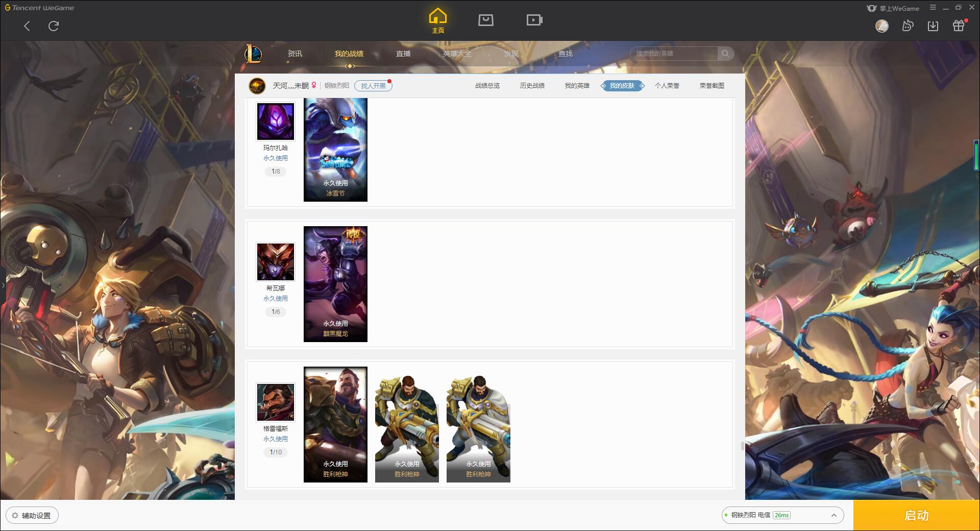
Task: Expand the left side panel arrow
Action: pos(3,285)
